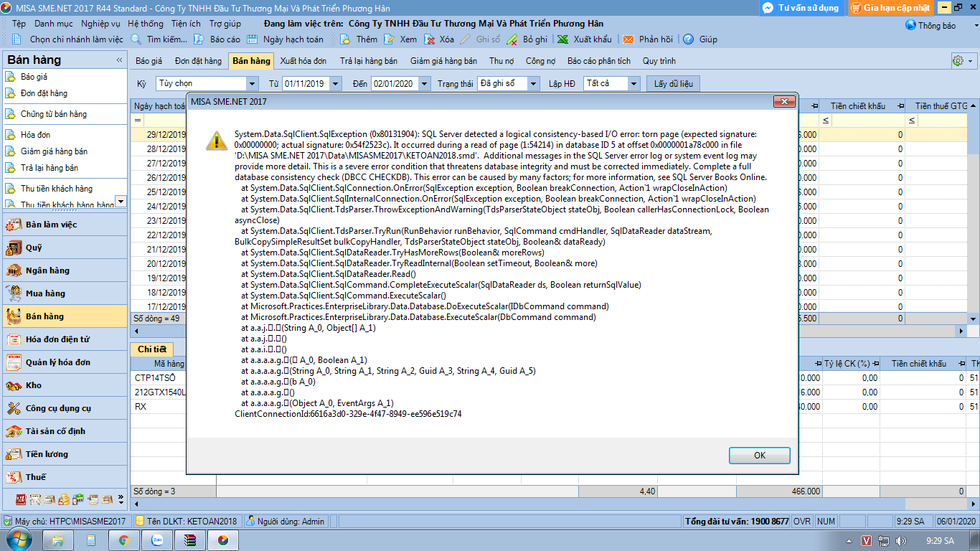
Task: Click the Thêm toolbar icon
Action: point(345,39)
